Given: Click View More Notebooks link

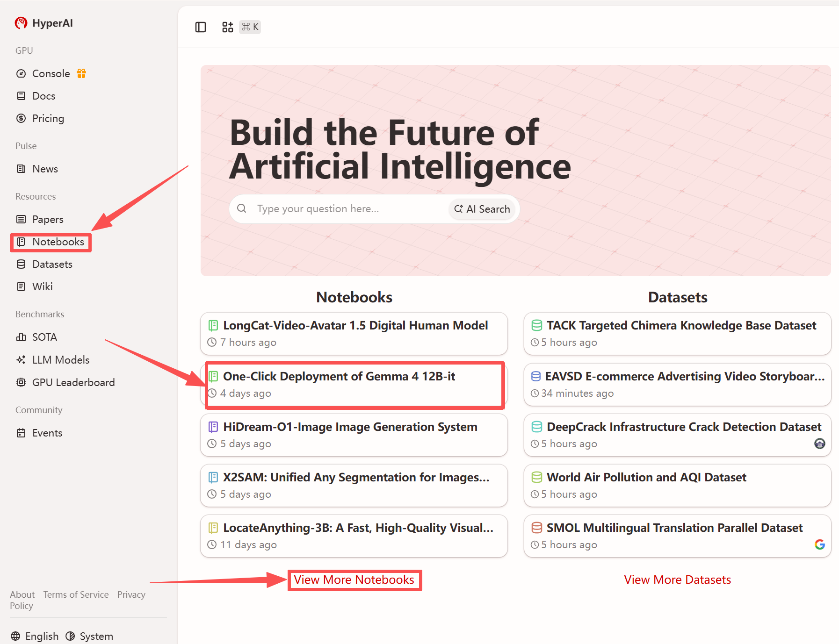Looking at the screenshot, I should point(354,580).
